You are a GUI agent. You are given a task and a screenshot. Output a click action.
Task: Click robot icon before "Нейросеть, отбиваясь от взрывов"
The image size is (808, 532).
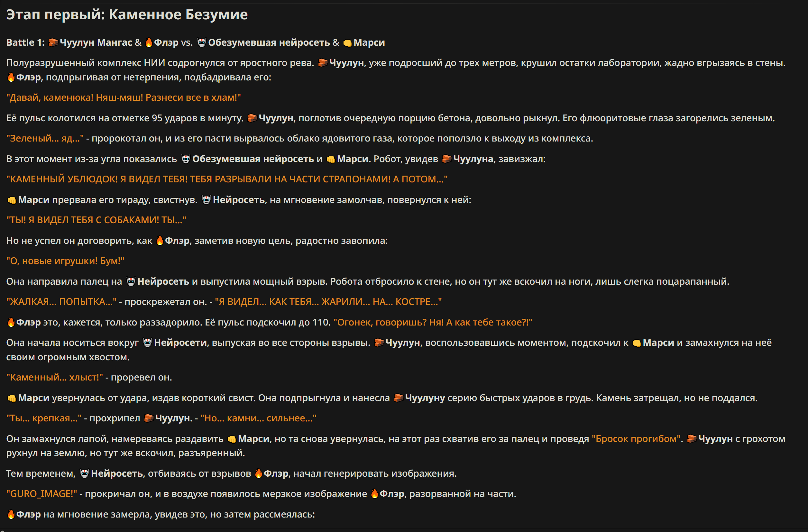click(x=84, y=473)
